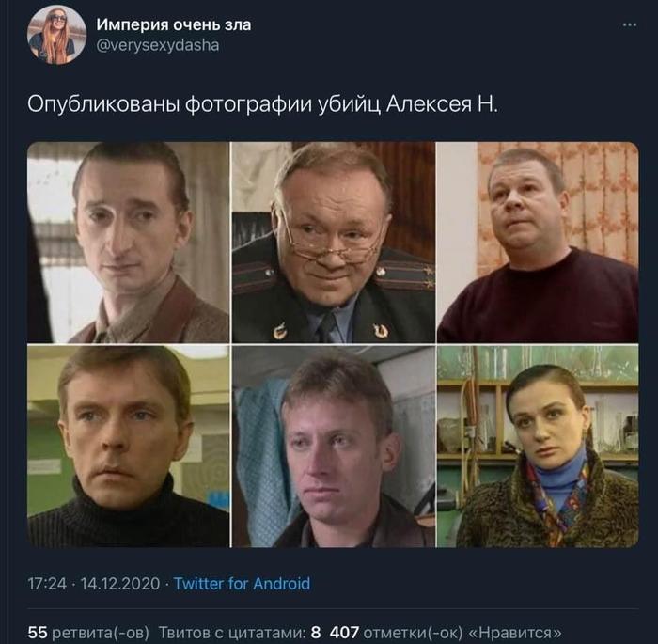Open photo of uniformed officer with glasses
The width and height of the screenshot is (658, 644).
(334, 243)
